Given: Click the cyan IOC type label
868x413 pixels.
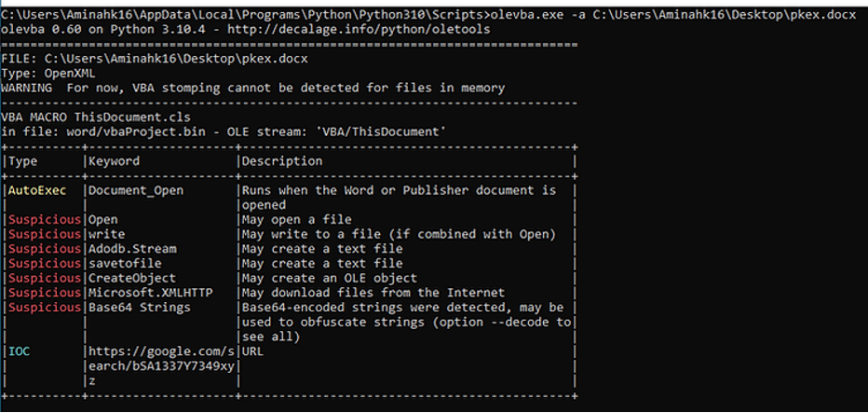Looking at the screenshot, I should (19, 351).
